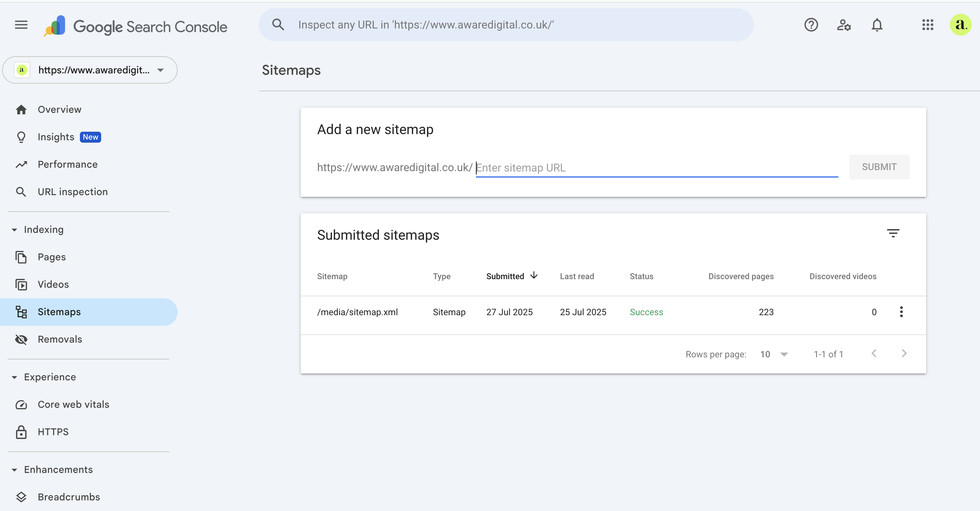Click the 25 Jul 2025 last read date
The image size is (980, 511).
583,312
